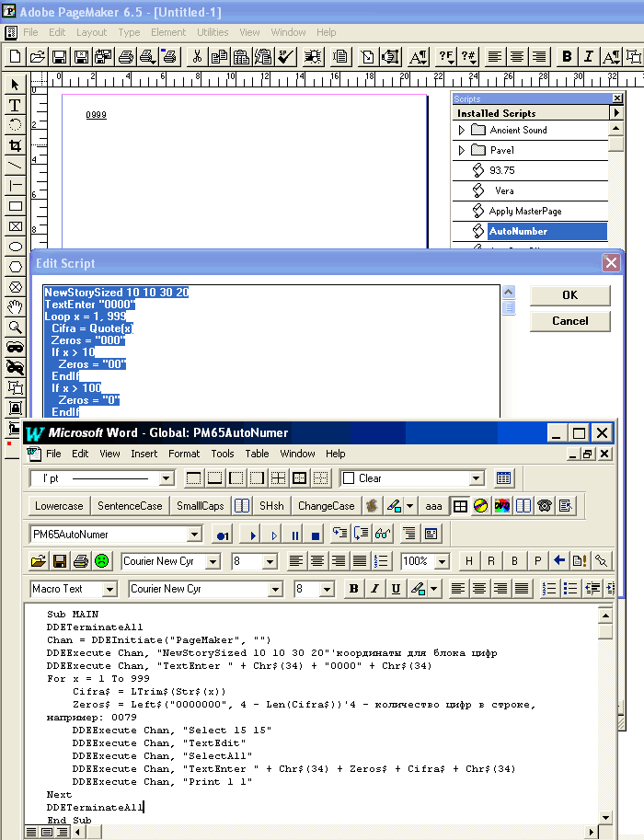Open Clear shading dropdown in Word

[477, 478]
